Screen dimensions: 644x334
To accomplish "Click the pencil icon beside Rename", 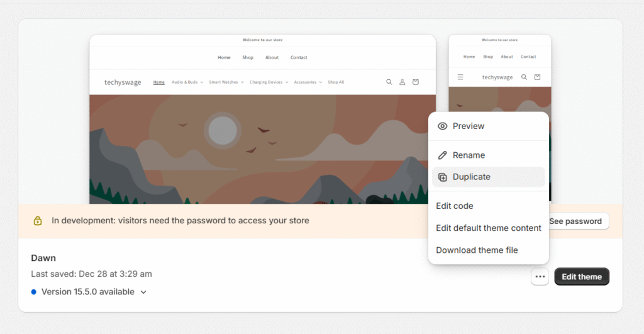I will pyautogui.click(x=442, y=155).
